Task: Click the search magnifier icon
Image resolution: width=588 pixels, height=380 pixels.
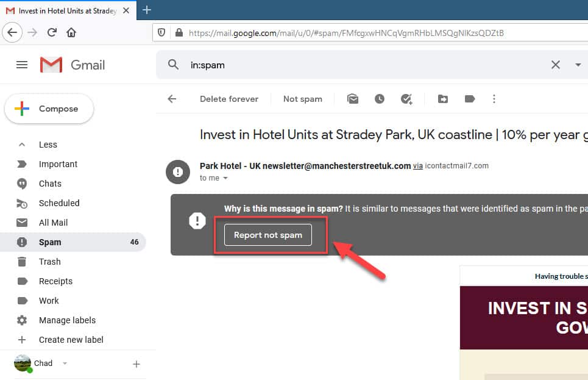Action: click(x=173, y=65)
